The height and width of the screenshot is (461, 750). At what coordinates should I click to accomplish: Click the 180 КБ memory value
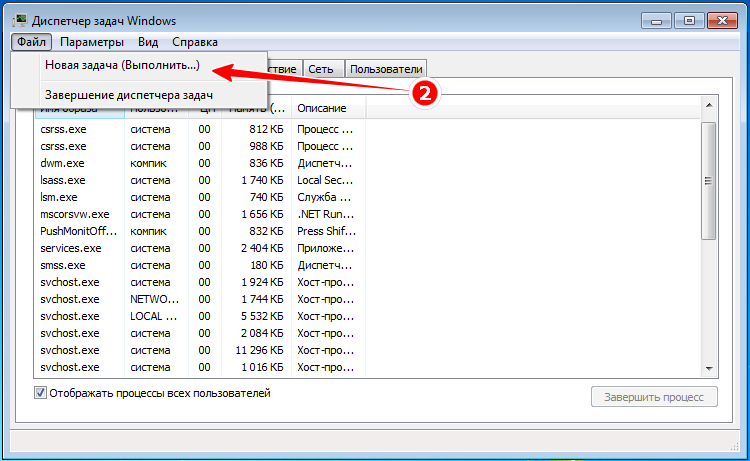pyautogui.click(x=266, y=265)
